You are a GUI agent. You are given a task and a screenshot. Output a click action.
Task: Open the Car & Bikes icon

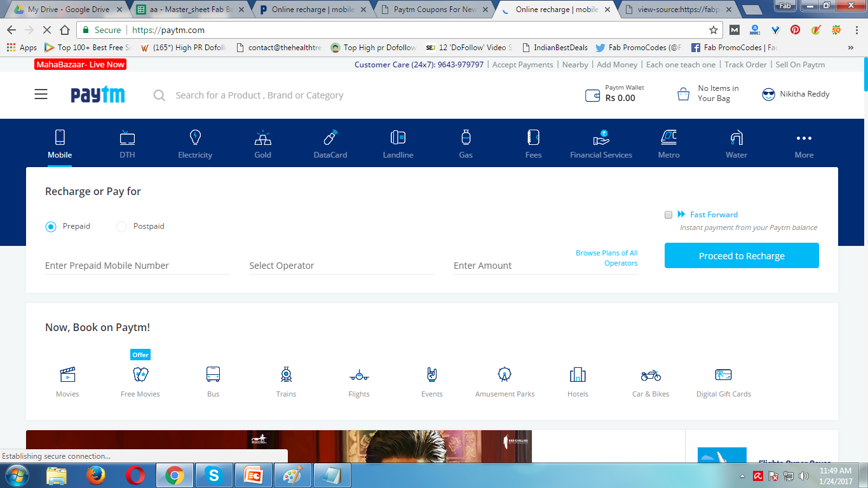coord(651,375)
